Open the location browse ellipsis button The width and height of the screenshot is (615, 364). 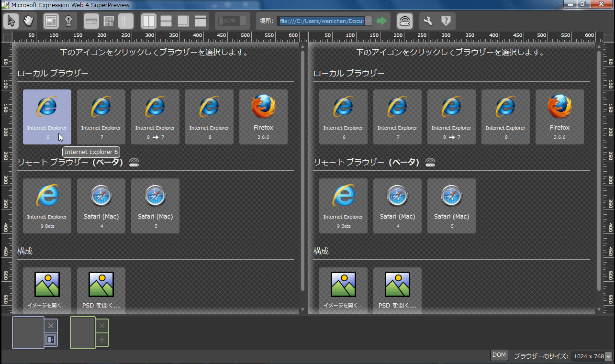click(369, 21)
